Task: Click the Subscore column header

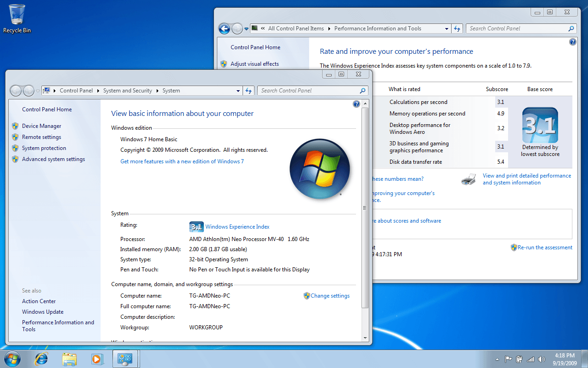Action: pos(497,89)
